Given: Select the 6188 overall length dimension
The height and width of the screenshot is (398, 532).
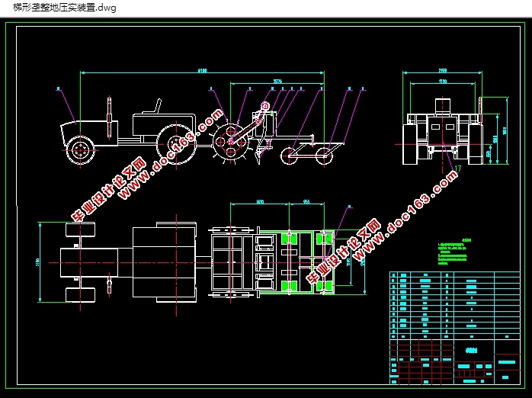Looking at the screenshot, I should (x=202, y=71).
